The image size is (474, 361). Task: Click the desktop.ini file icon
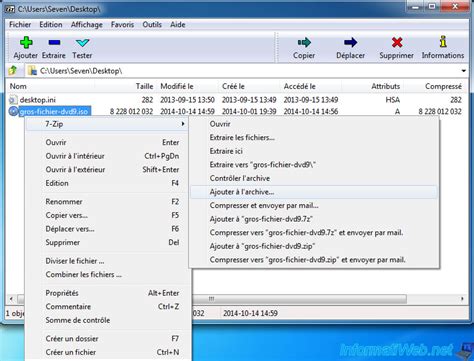(x=13, y=100)
